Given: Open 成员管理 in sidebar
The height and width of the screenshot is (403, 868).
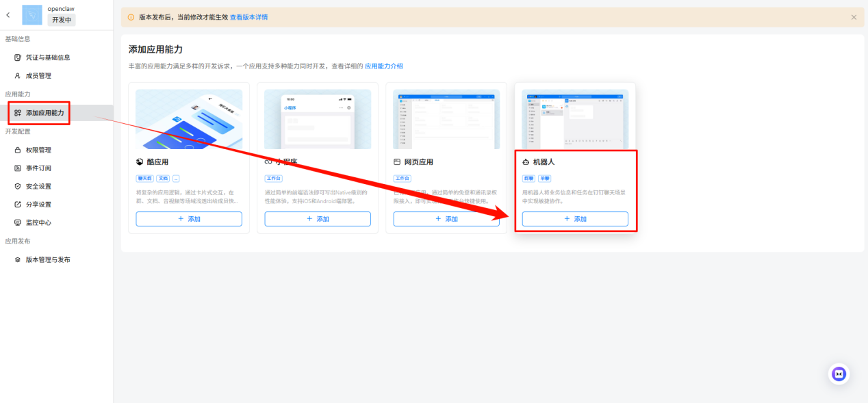Looking at the screenshot, I should (38, 76).
